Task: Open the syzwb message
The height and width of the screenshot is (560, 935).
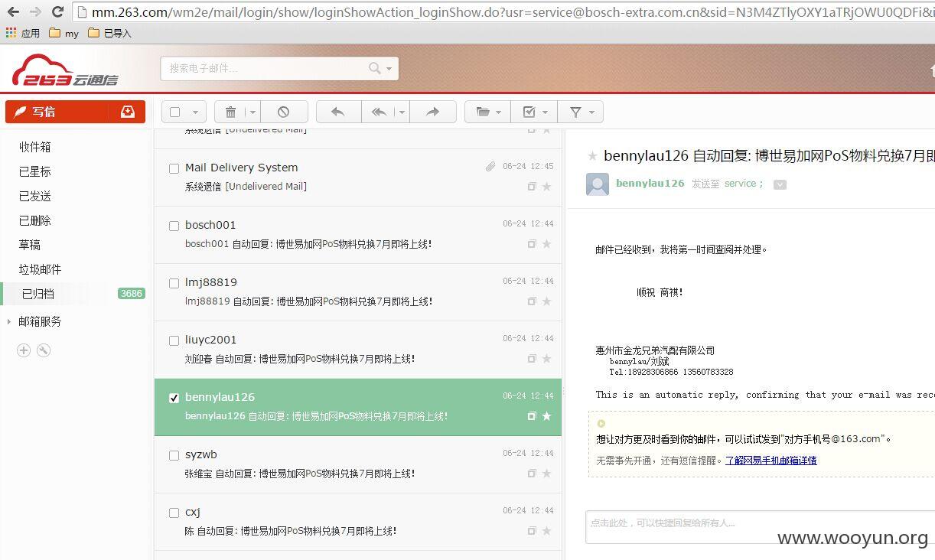Action: point(358,464)
